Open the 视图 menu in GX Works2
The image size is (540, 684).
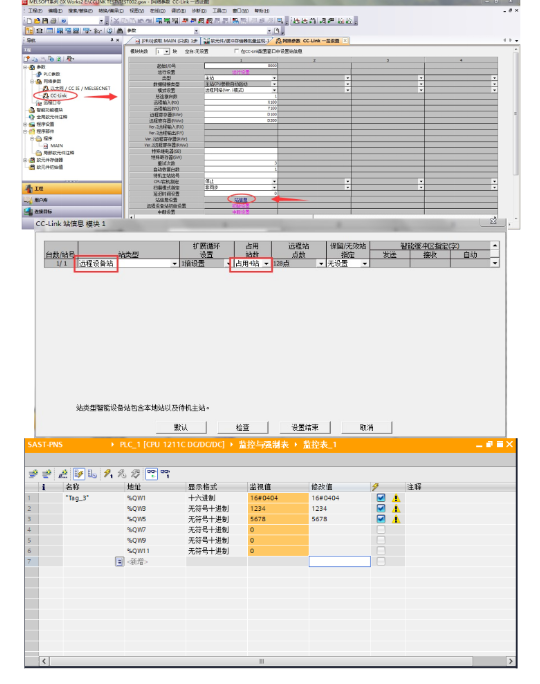(137, 10)
